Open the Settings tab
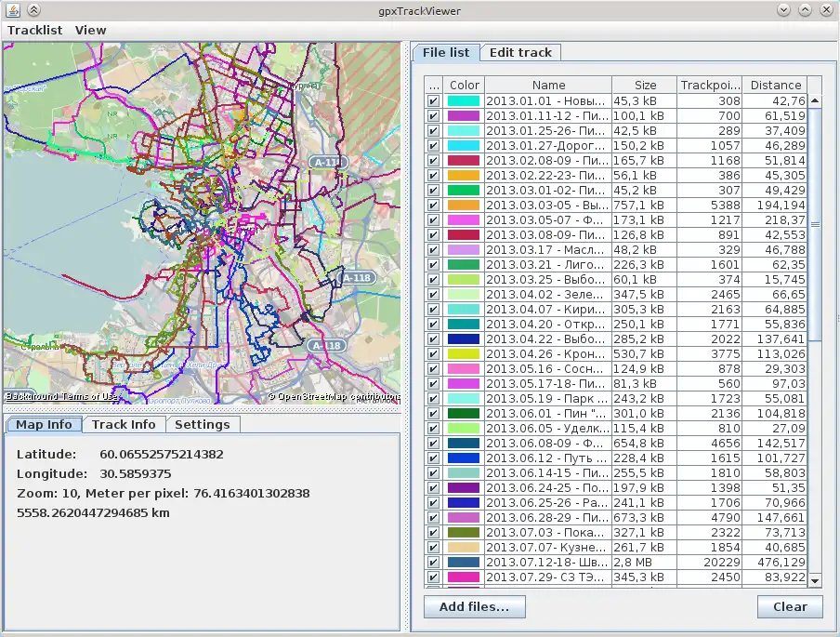The image size is (840, 637). 202,424
